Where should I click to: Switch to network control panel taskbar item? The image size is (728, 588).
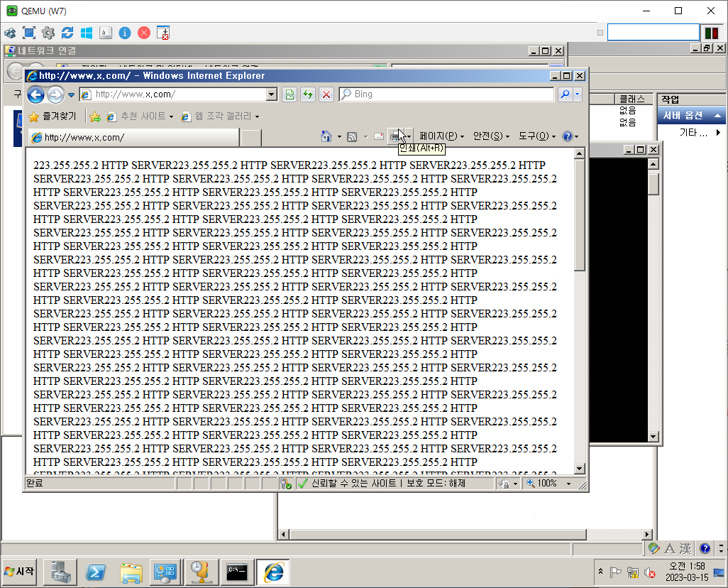[x=166, y=572]
